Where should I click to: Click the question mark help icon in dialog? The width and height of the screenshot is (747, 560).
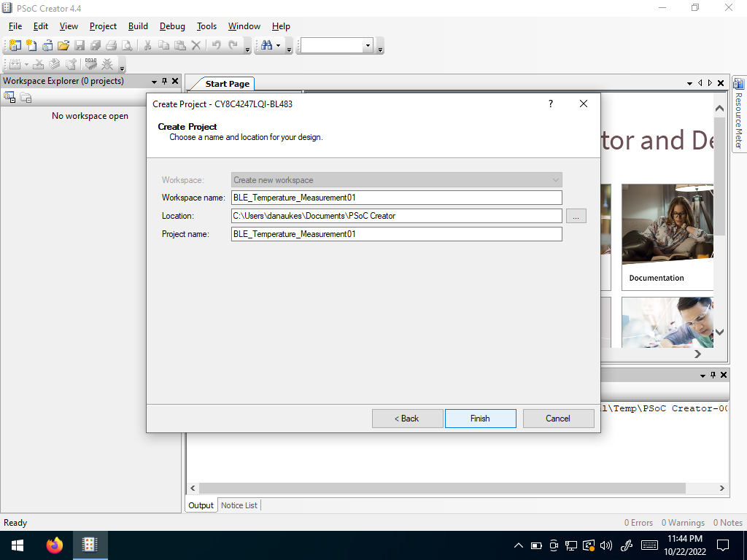click(x=551, y=104)
